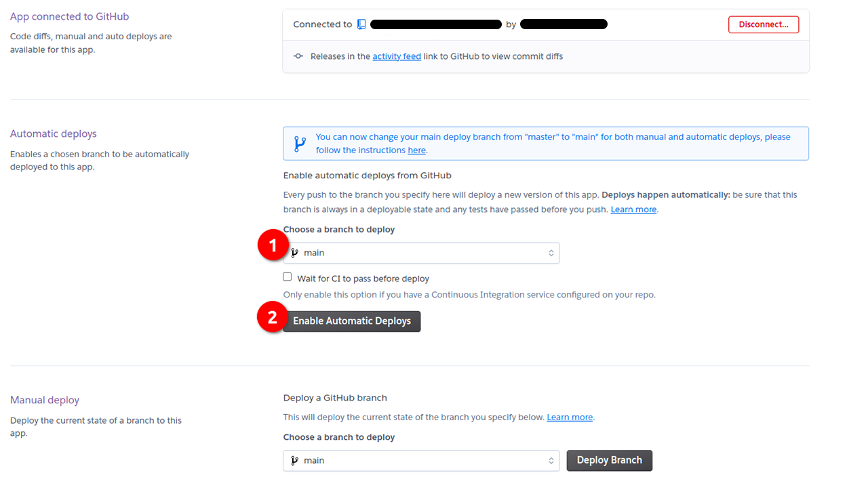Click the branch icon in Manual deploy dropdown
This screenshot has height=488, width=868.
(x=294, y=461)
